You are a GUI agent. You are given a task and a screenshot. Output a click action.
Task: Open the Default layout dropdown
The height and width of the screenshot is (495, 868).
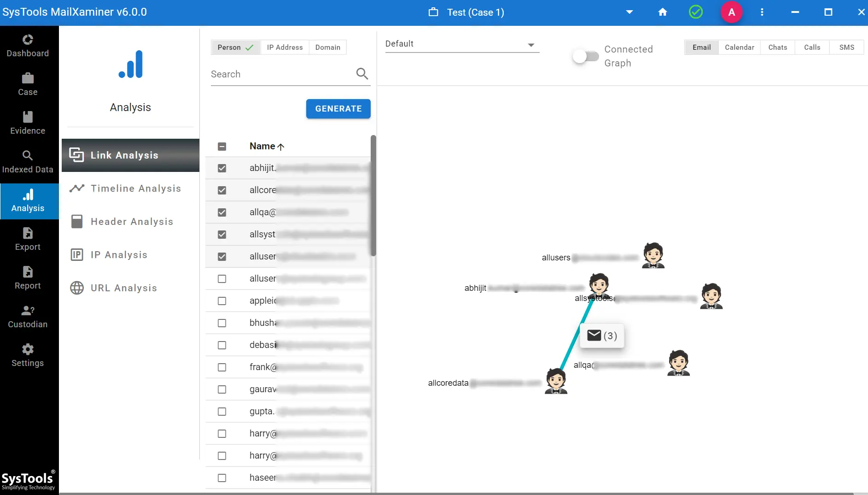[462, 44]
